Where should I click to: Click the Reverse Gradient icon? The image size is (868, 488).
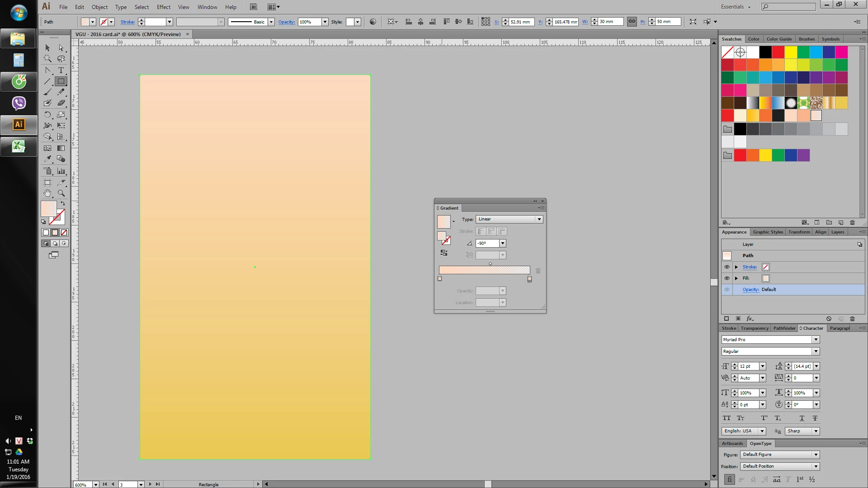click(x=444, y=253)
